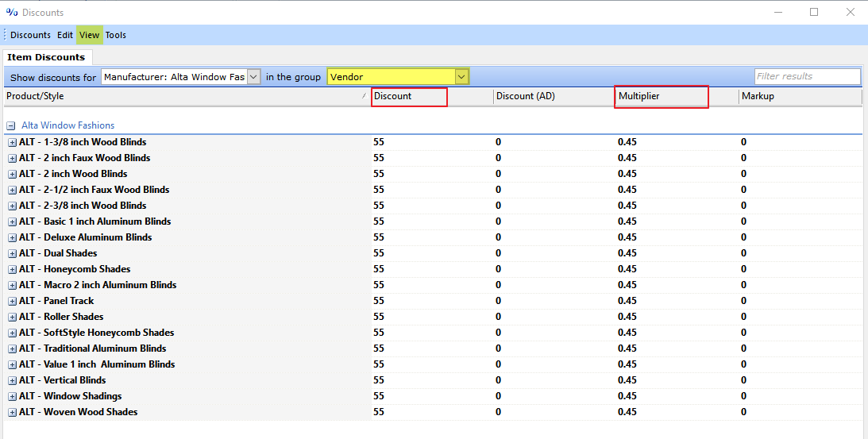
Task: Click Multiplier 0.45 for Honeycomb Shades
Action: tap(627, 269)
